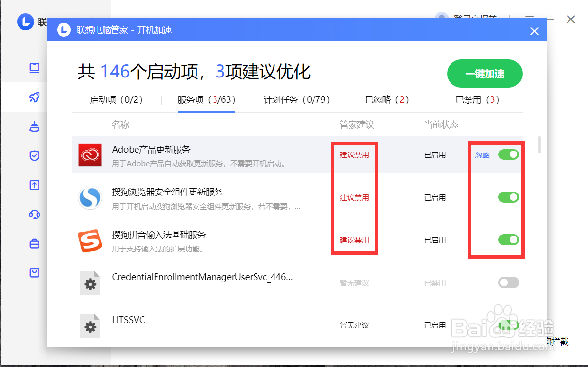This screenshot has height=367, width=588.
Task: Click 忽略 link for Adobe service
Action: click(x=482, y=155)
